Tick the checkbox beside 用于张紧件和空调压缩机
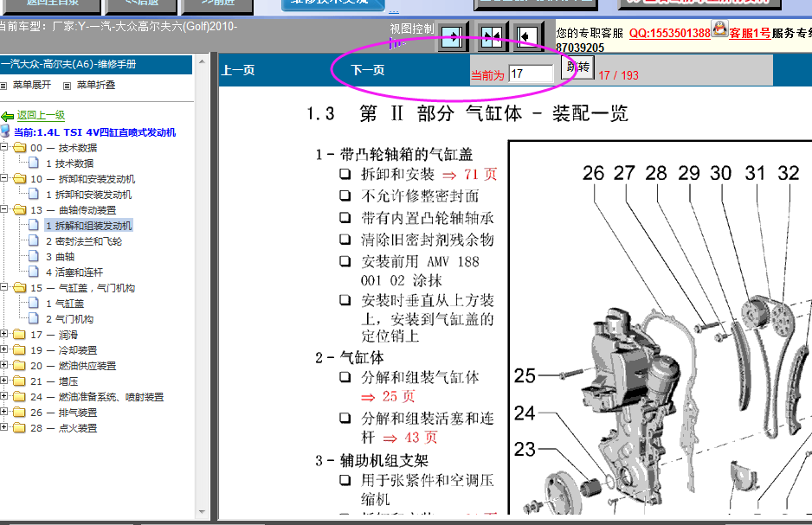812x525 pixels. click(345, 480)
